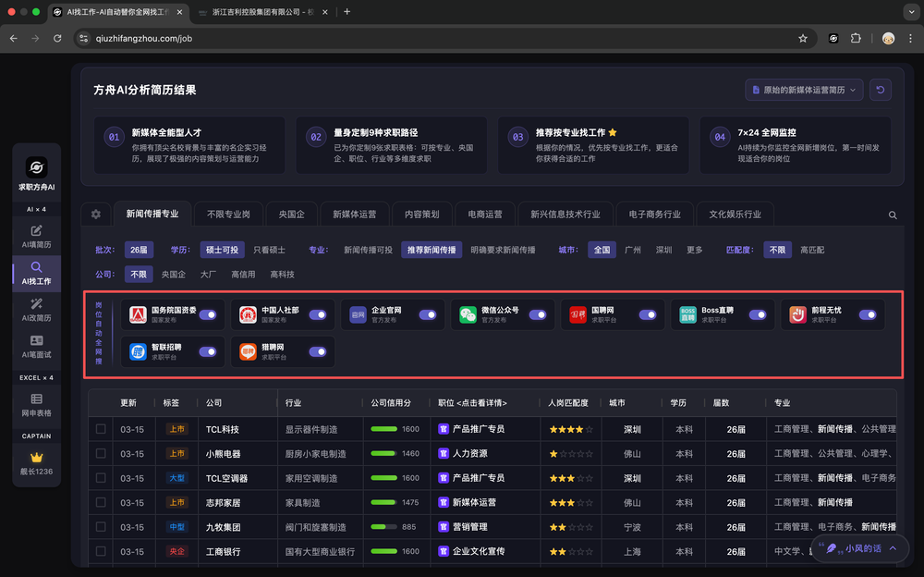924x577 pixels.
Task: Select the 高匹配 match filter
Action: pos(812,250)
